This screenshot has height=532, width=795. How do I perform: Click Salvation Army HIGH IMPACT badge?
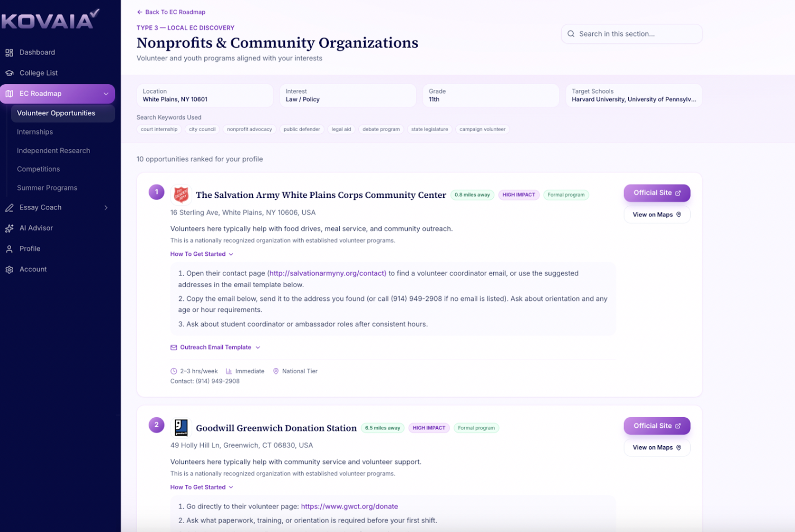tap(519, 195)
